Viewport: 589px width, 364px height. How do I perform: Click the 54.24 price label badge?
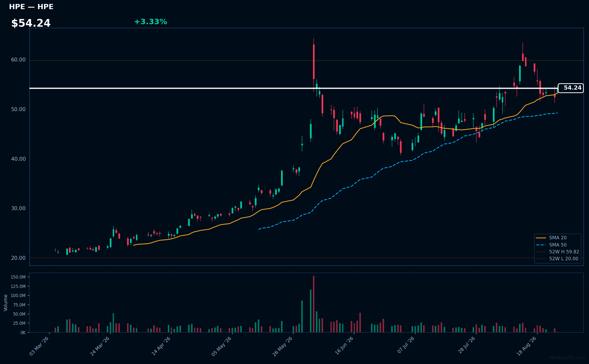(571, 88)
